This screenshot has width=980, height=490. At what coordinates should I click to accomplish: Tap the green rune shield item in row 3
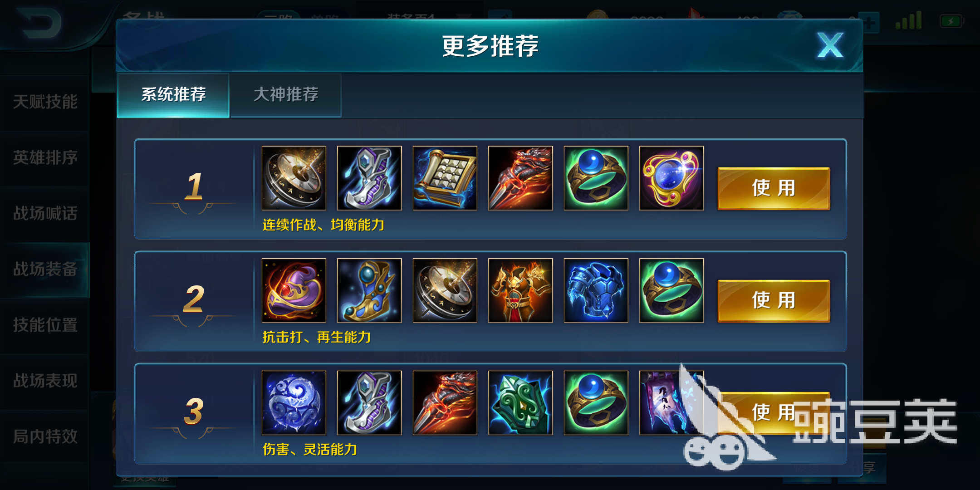(520, 403)
